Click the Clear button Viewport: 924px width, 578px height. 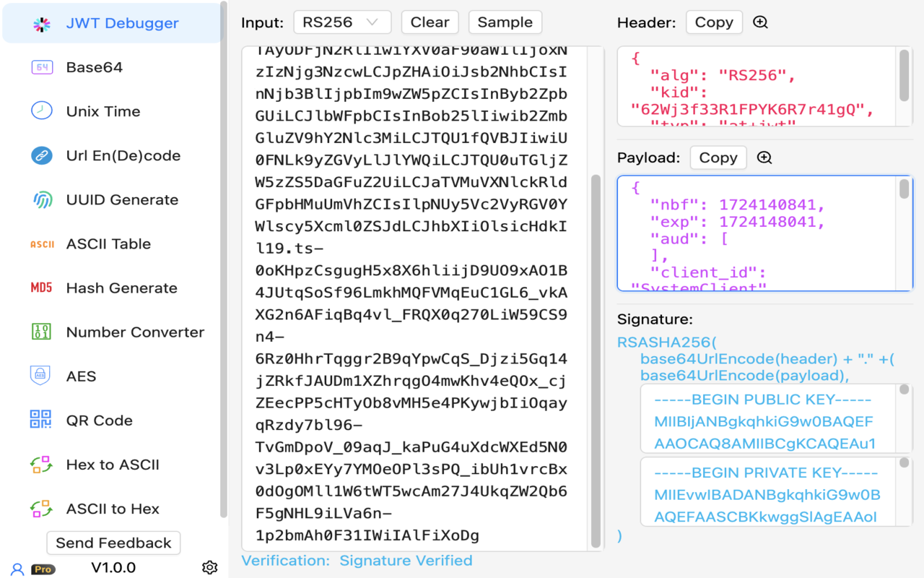click(x=430, y=22)
